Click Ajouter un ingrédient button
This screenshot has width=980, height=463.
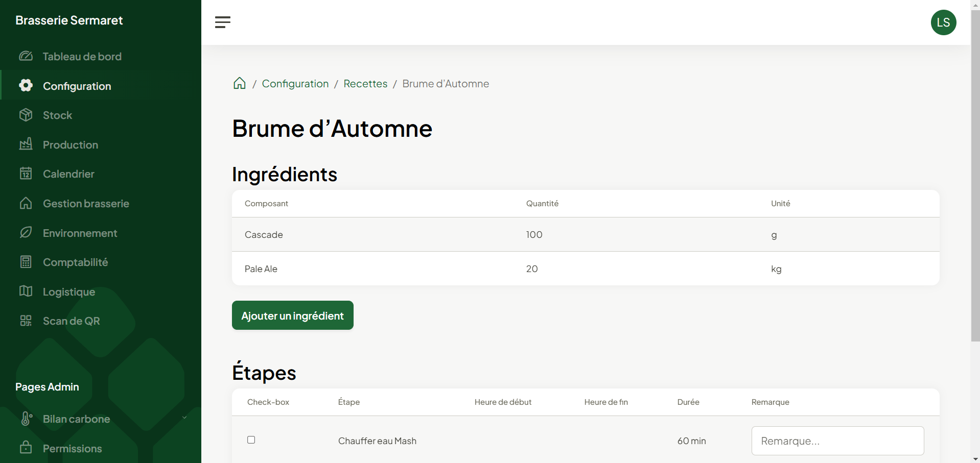point(292,315)
